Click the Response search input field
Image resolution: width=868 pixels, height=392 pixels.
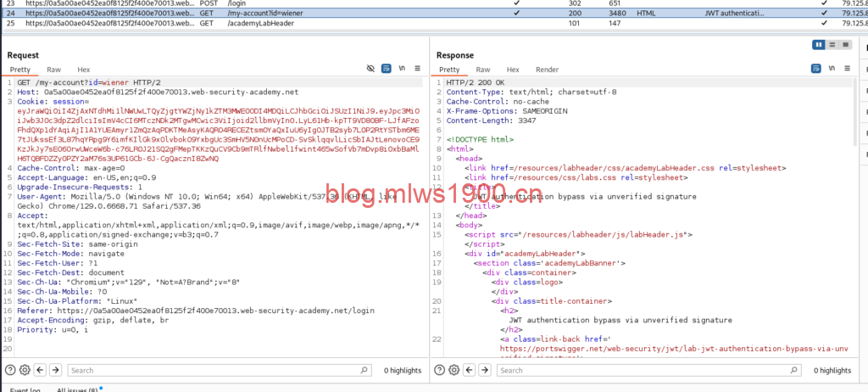[648, 370]
